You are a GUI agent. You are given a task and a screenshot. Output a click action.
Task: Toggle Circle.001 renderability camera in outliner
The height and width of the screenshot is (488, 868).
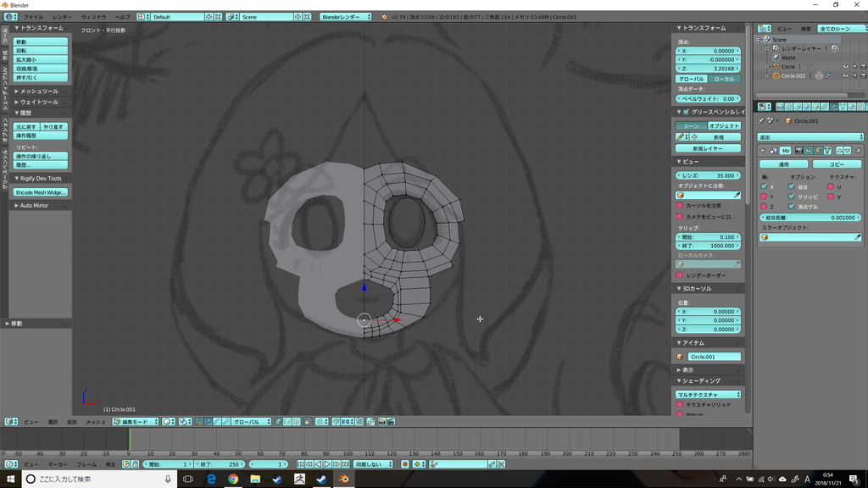pos(863,75)
